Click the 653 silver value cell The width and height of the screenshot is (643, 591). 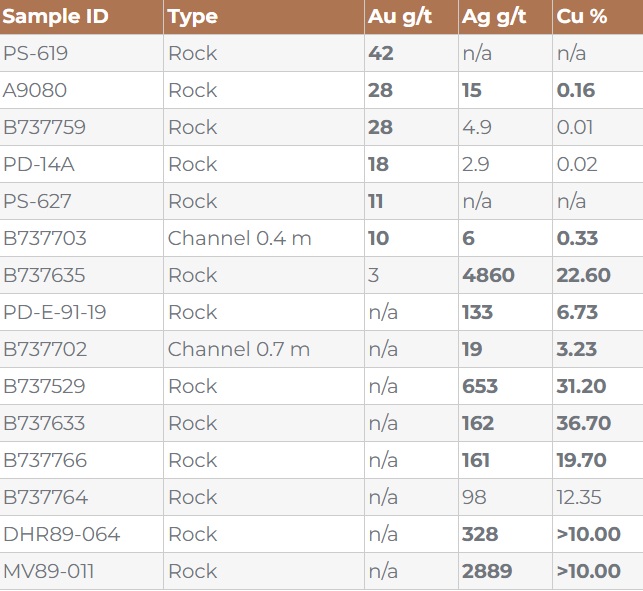(480, 387)
